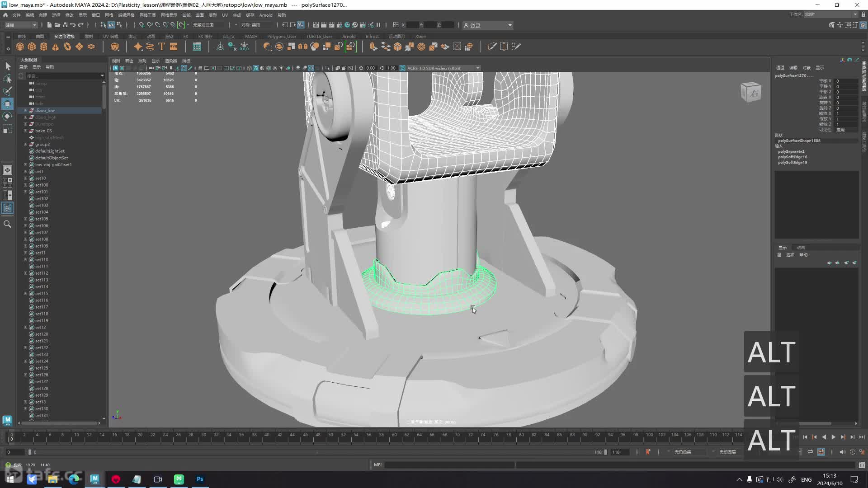Open the sign-in account dropdown
Viewport: 868px width, 488px height.
(488, 25)
